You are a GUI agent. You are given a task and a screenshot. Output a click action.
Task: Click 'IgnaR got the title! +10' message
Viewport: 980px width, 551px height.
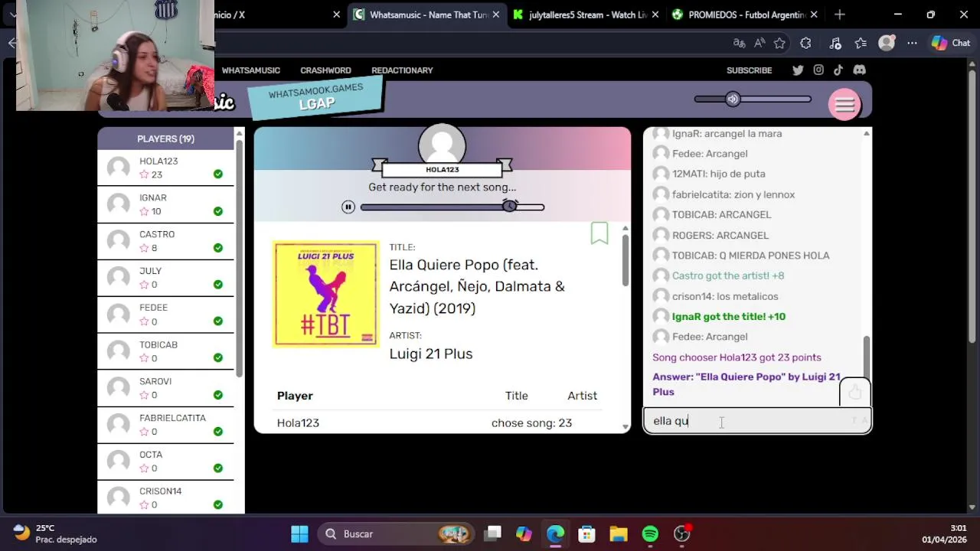click(729, 316)
